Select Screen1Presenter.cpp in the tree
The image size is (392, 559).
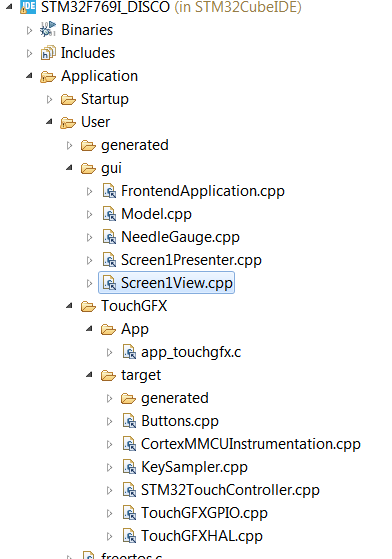[x=191, y=260]
